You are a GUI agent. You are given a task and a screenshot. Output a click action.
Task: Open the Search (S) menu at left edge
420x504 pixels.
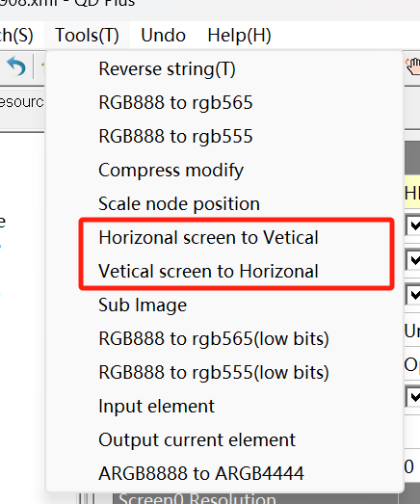[16, 35]
